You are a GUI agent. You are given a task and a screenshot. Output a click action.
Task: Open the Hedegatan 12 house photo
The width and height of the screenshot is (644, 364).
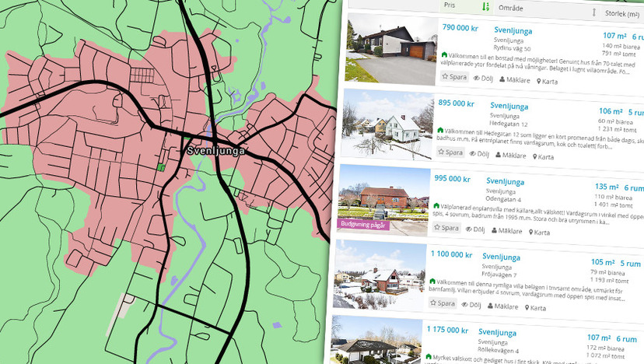(x=387, y=124)
